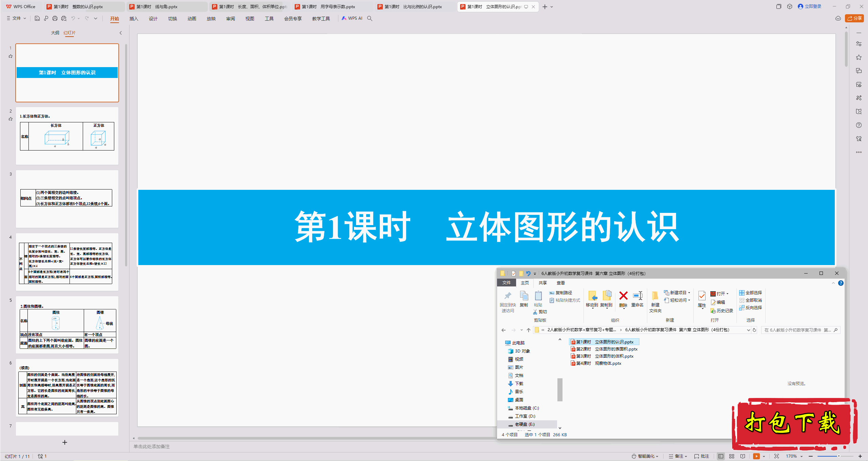The width and height of the screenshot is (868, 461).
Task: Click the Print icon in WPS toolbar
Action: 55,18
